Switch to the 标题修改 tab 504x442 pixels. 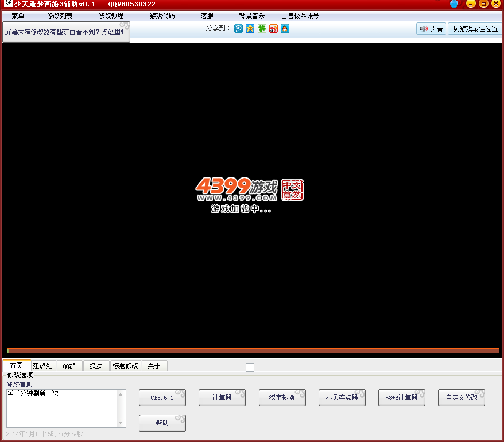point(126,366)
